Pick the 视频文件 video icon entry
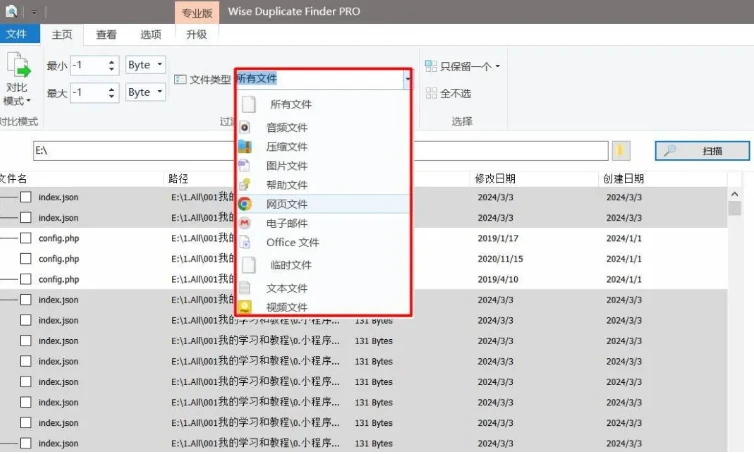Image resolution: width=754 pixels, height=454 pixels. tap(244, 307)
